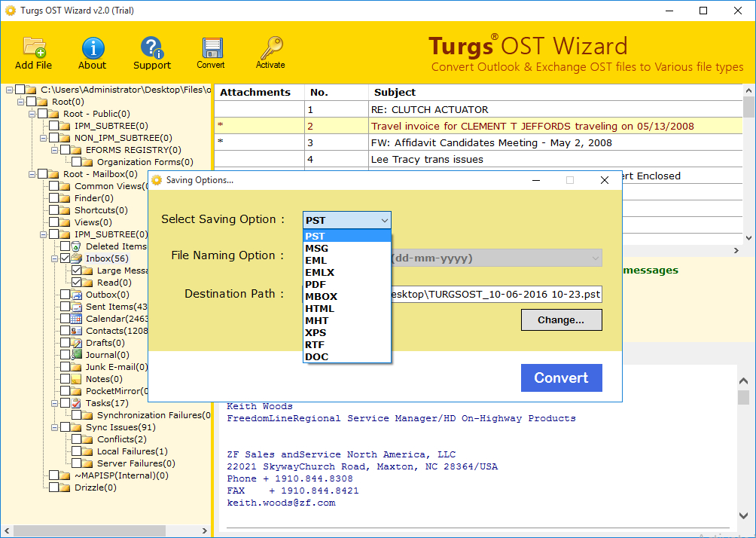
Task: Choose MBOX from the saving options list
Action: point(320,296)
